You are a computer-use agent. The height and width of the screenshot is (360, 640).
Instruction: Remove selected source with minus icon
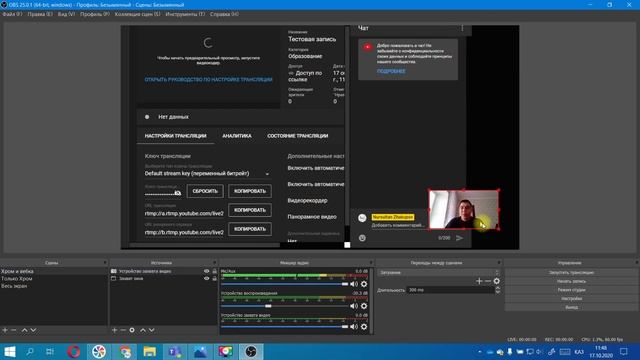coord(123,330)
